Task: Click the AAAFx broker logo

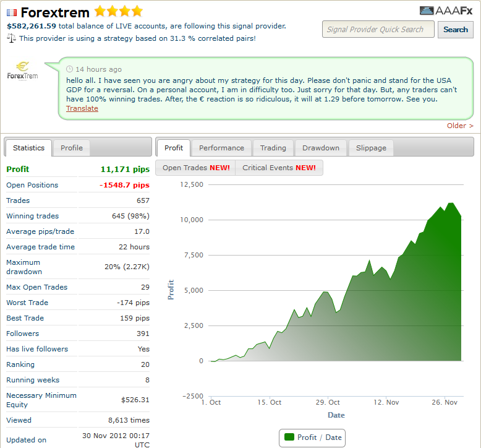Action: [446, 11]
